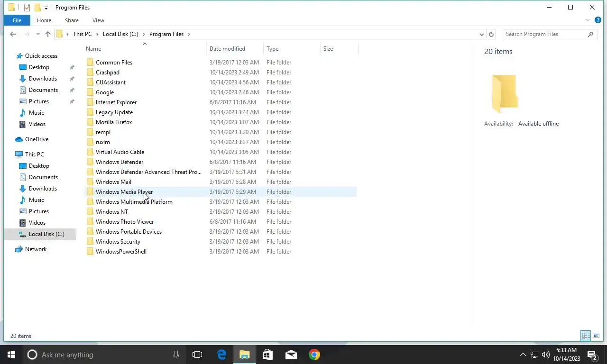Select the Crashpad folder icon
This screenshot has height=364, width=607.
click(90, 73)
